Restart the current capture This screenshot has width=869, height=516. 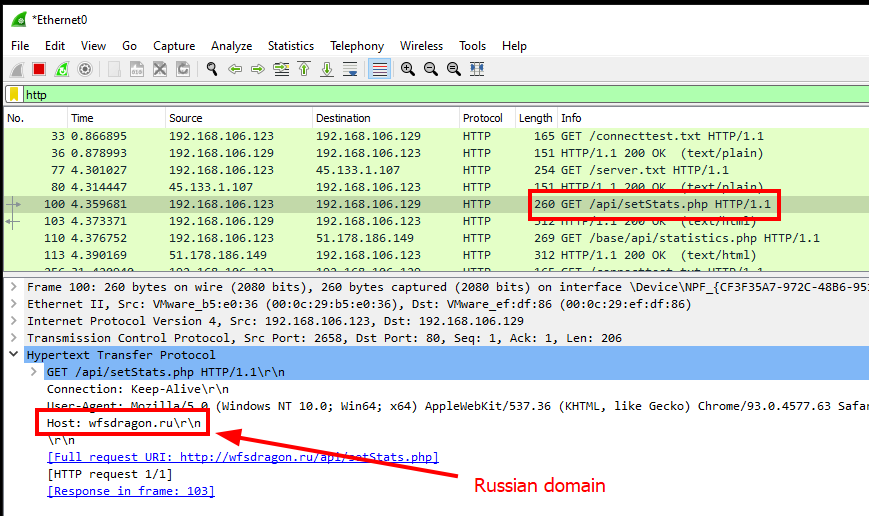(x=62, y=69)
